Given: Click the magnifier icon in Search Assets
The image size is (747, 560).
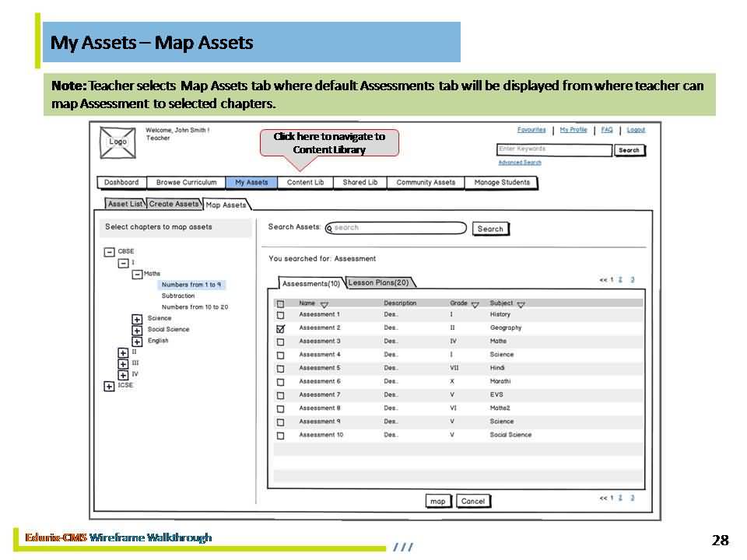Looking at the screenshot, I should [x=330, y=229].
